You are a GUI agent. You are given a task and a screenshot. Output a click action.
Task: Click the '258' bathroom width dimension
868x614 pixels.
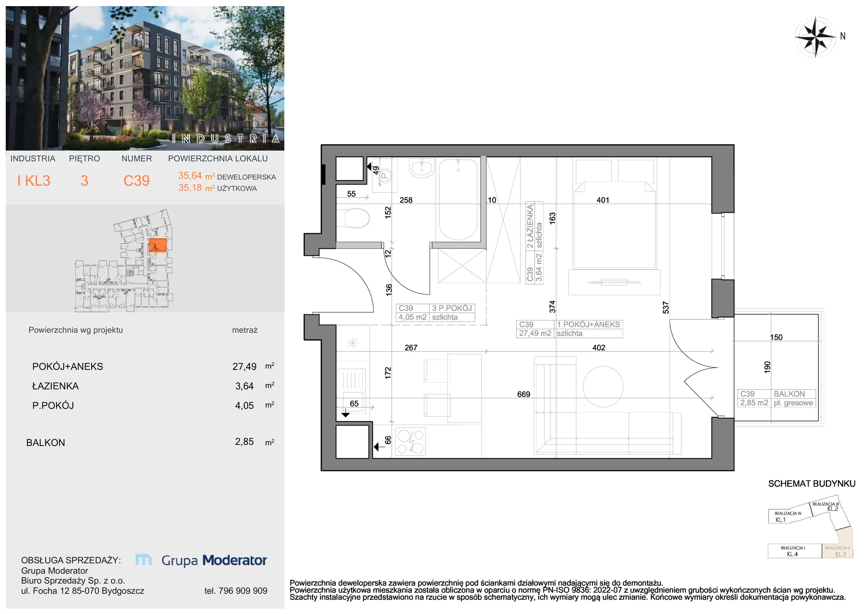406,200
